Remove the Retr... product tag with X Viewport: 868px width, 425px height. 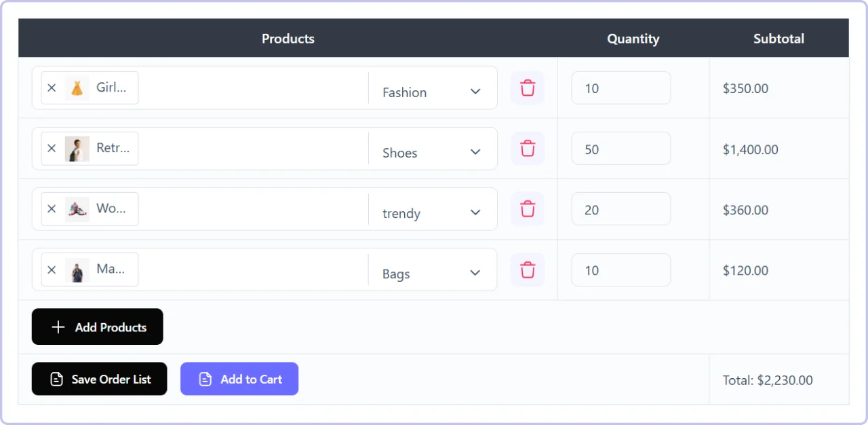52,148
